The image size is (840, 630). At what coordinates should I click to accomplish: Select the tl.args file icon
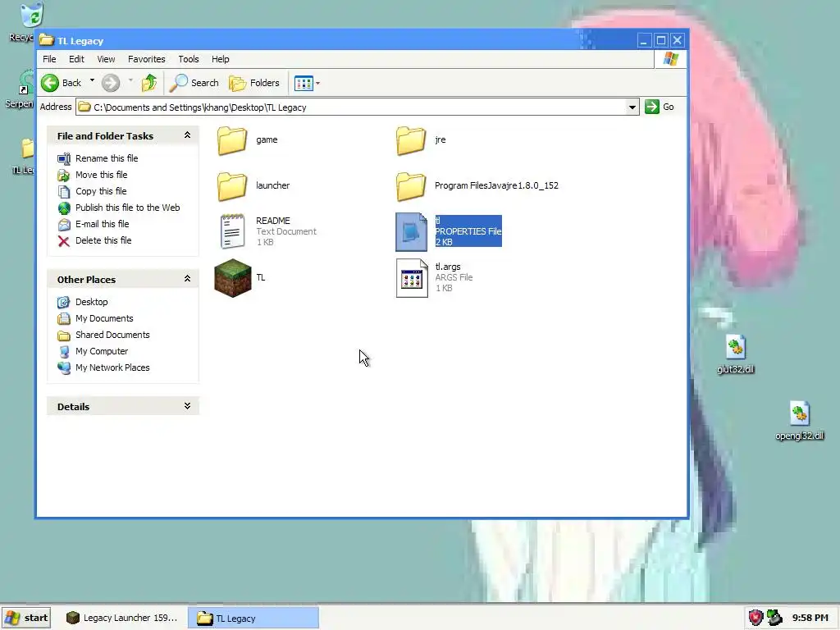click(412, 278)
